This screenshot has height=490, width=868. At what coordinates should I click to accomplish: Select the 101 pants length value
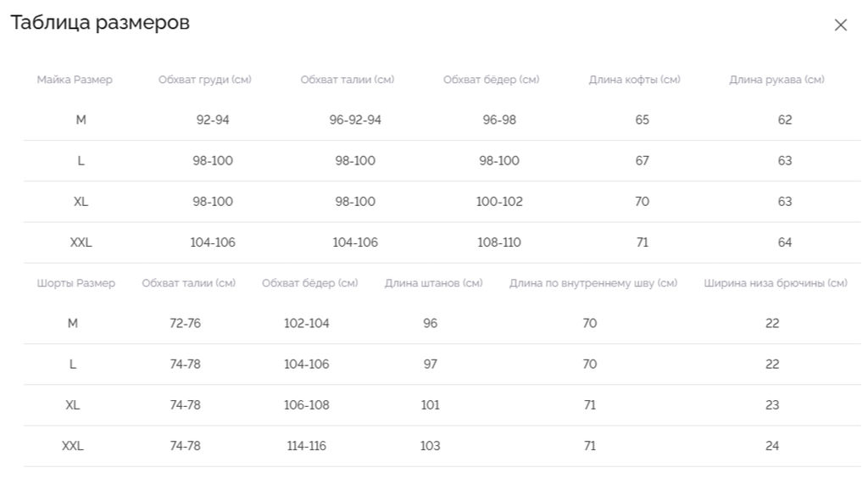pos(431,405)
